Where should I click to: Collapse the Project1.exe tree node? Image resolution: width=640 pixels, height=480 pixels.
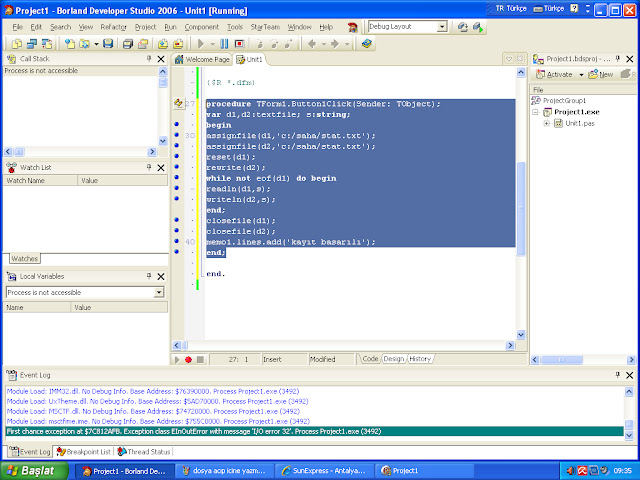coord(536,112)
